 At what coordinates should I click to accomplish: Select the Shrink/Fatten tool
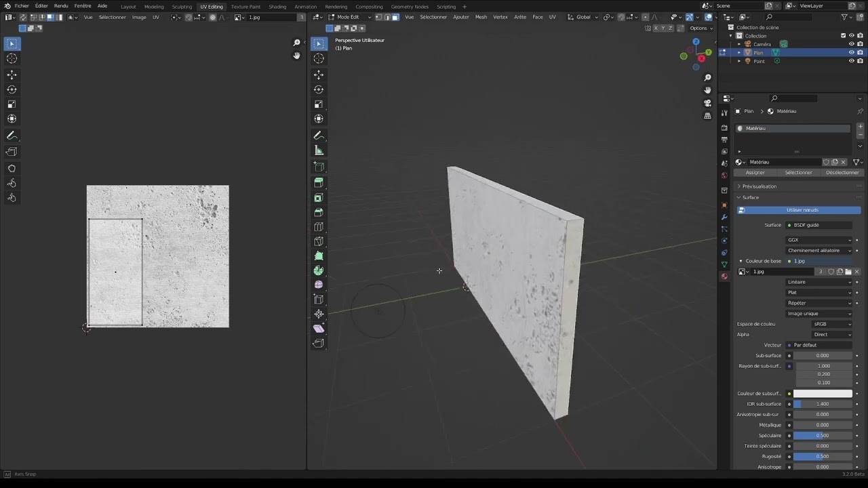319,314
